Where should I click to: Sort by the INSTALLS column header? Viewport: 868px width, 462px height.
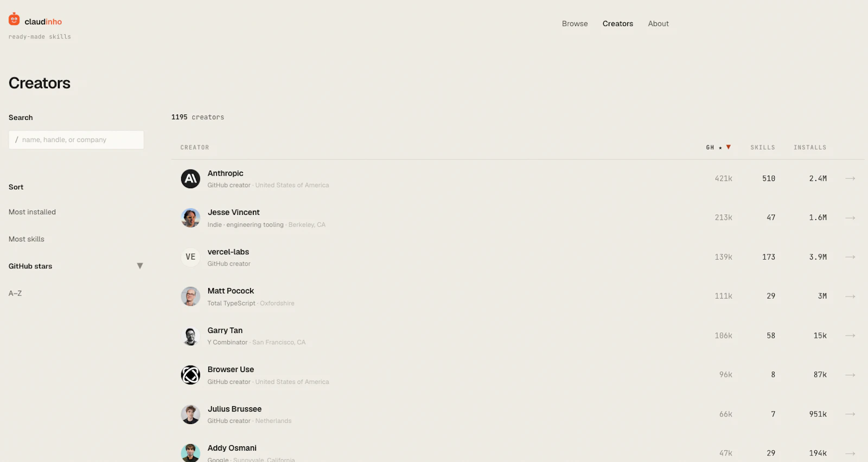[810, 147]
